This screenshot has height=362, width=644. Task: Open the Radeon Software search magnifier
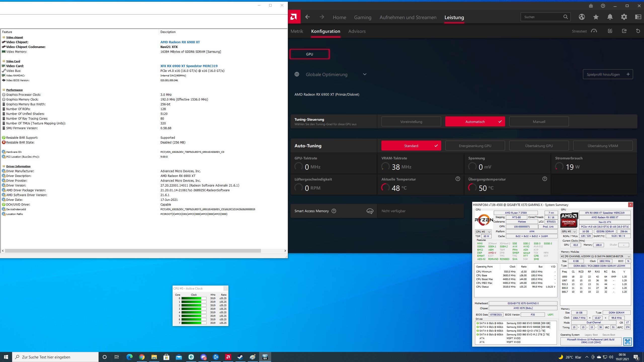(565, 17)
